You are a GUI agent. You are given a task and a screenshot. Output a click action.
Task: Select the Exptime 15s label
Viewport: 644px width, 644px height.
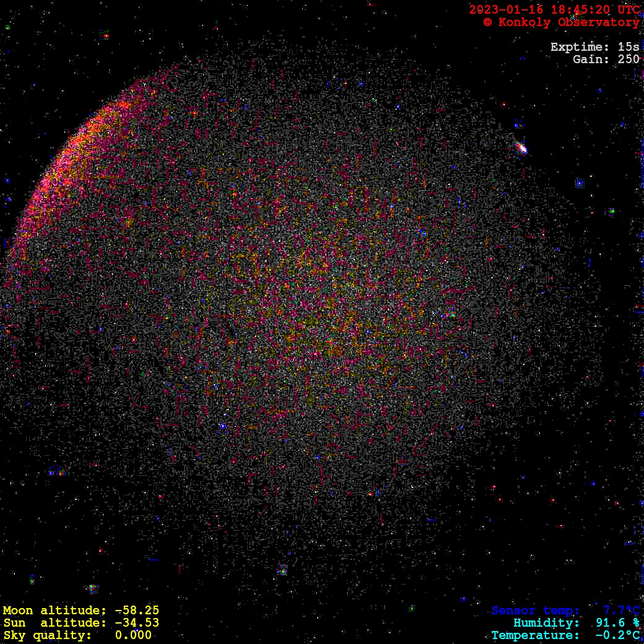pyautogui.click(x=594, y=47)
